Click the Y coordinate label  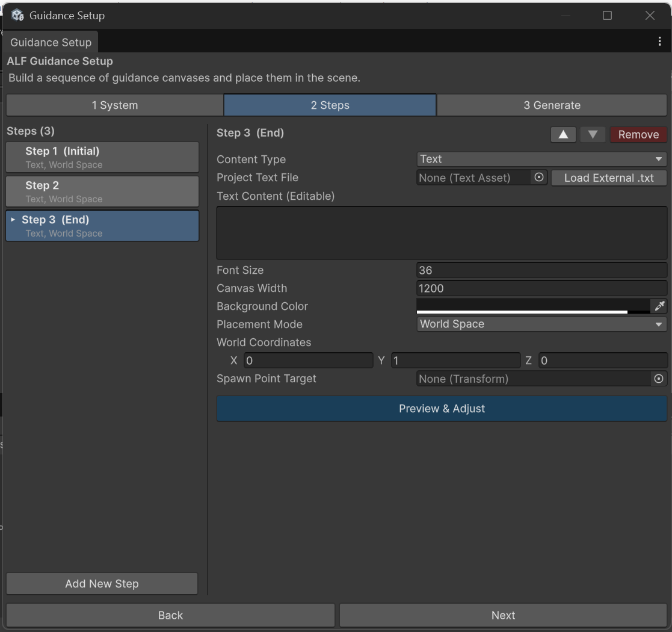click(381, 360)
